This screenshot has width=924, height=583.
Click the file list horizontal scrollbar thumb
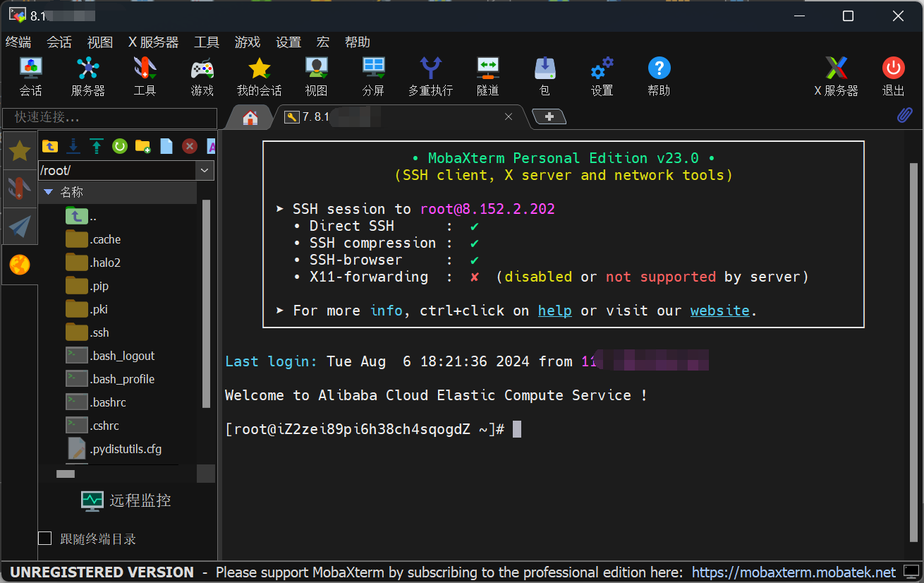click(x=66, y=474)
